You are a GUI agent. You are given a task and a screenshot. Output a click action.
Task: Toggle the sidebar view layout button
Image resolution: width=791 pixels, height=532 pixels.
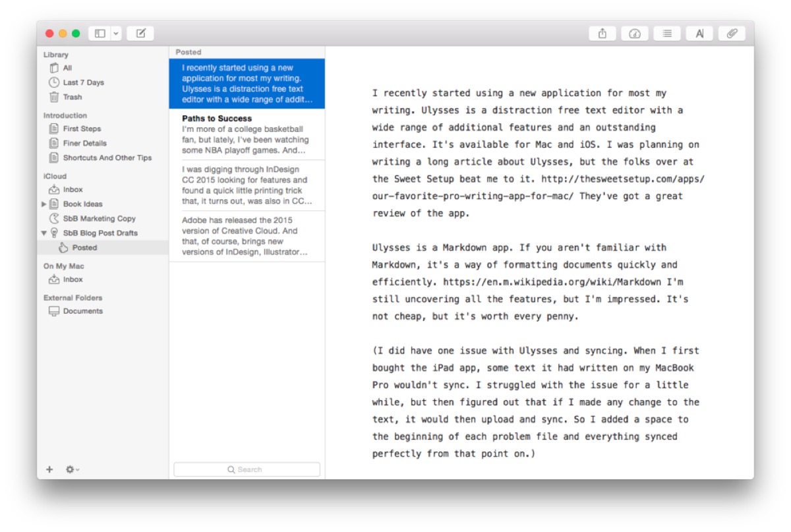coord(100,33)
